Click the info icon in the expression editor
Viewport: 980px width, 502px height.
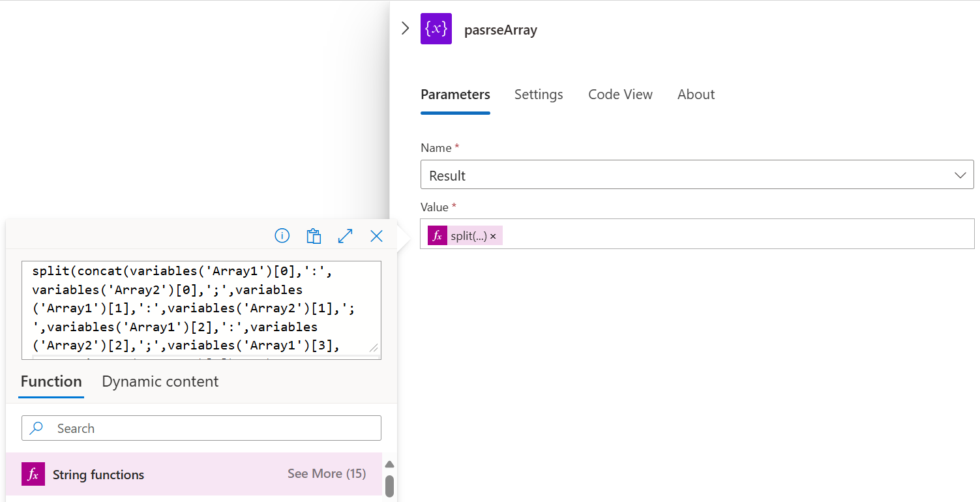coord(282,235)
